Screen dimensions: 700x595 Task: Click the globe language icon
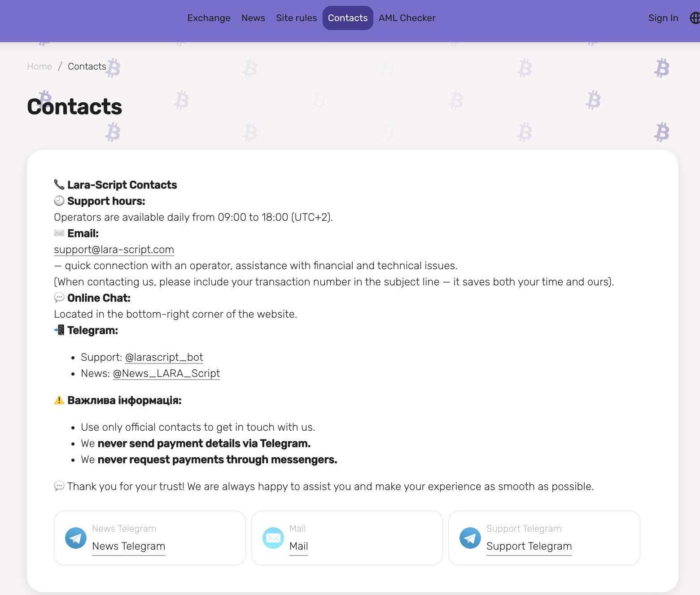(x=695, y=18)
